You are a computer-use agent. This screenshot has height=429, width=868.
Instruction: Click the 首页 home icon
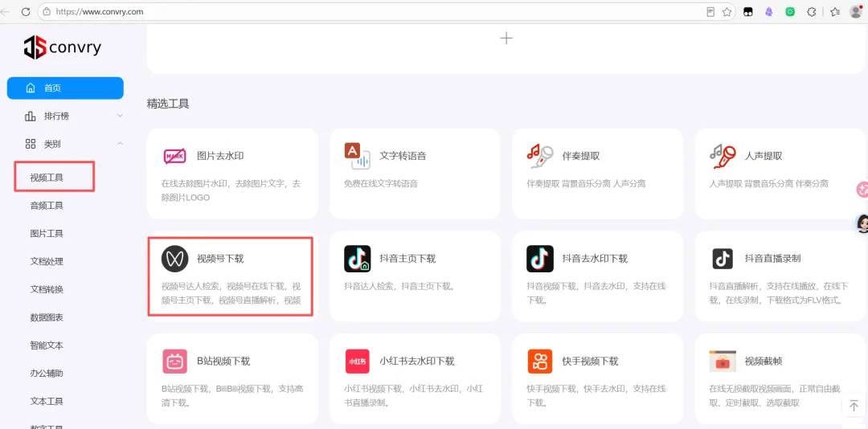[x=31, y=88]
